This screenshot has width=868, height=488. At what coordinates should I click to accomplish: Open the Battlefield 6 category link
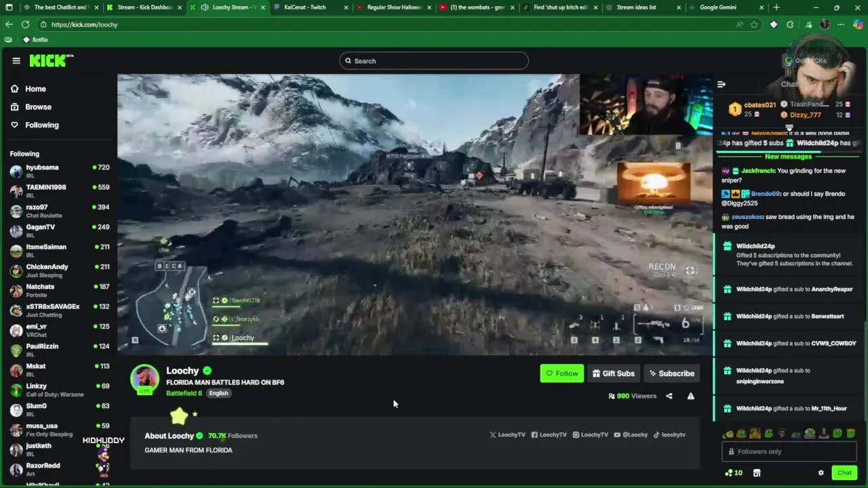184,393
